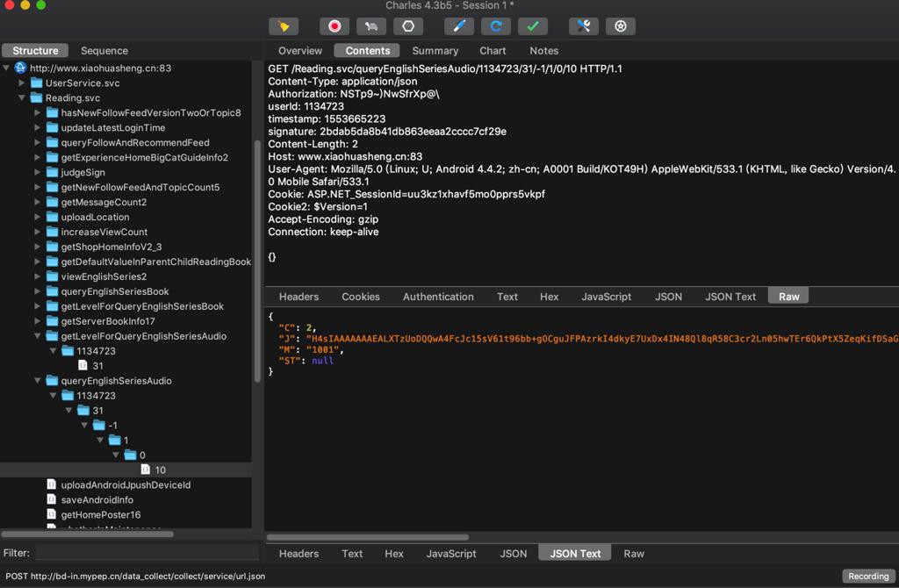Enable breakpoints with the hexagon icon
Viewport: 899px width, 588px height.
click(408, 26)
